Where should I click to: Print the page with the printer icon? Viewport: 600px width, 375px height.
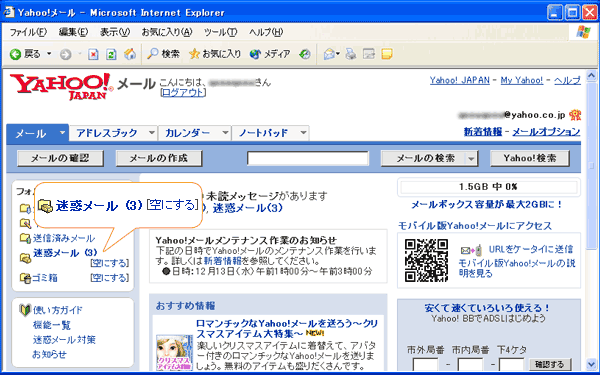[351, 54]
